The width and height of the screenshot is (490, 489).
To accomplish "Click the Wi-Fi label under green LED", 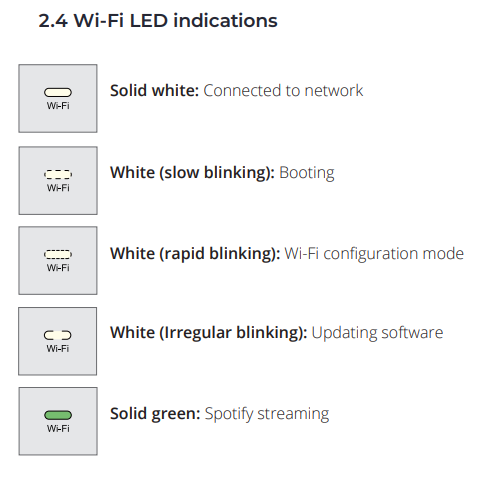I will pyautogui.click(x=58, y=428).
